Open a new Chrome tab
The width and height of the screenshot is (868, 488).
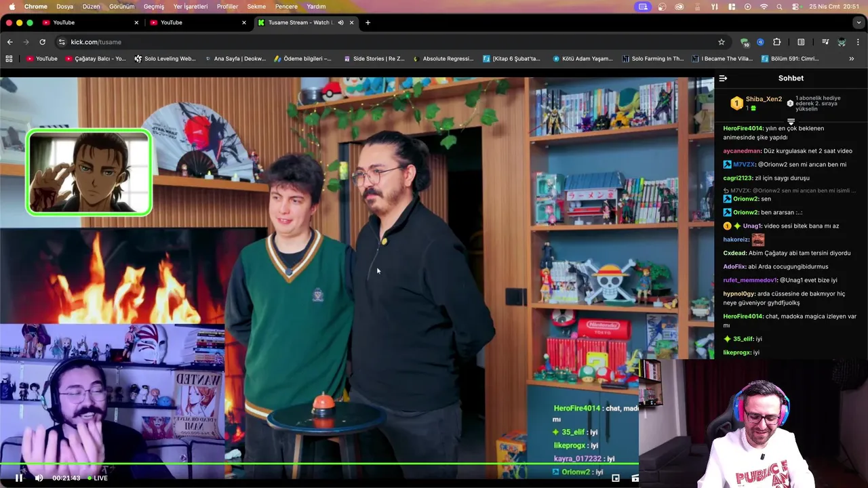[x=368, y=22]
